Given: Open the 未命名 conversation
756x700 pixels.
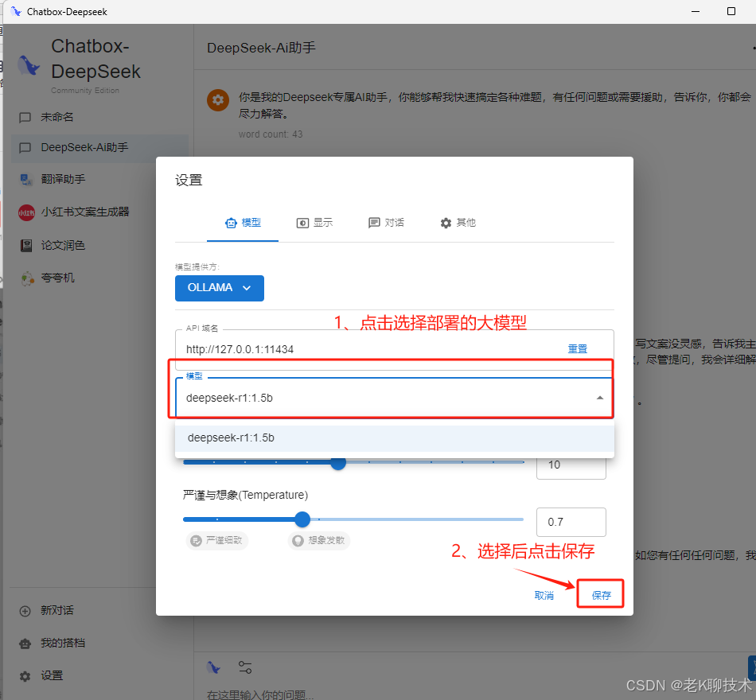Looking at the screenshot, I should 99,117.
